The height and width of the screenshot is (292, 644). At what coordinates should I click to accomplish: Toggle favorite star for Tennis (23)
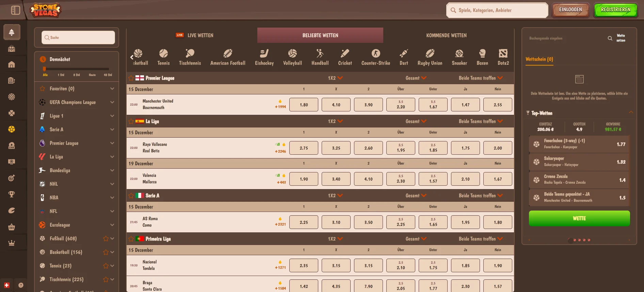106,266
